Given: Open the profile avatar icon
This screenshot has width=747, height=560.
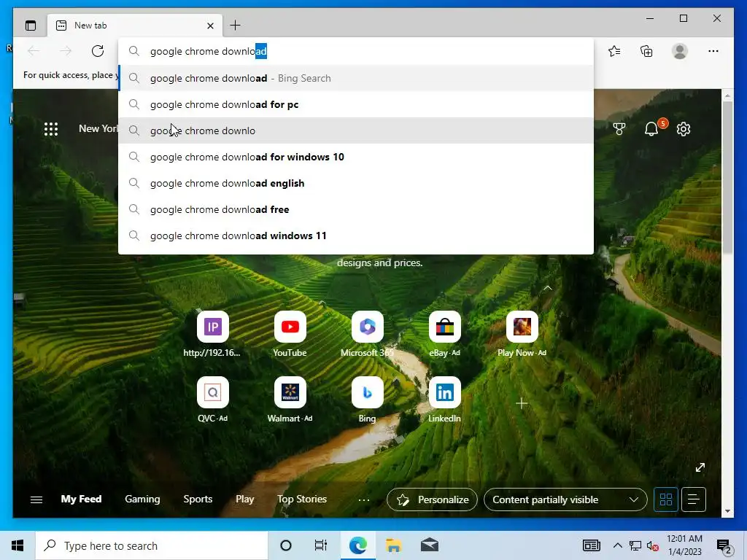Looking at the screenshot, I should (680, 51).
